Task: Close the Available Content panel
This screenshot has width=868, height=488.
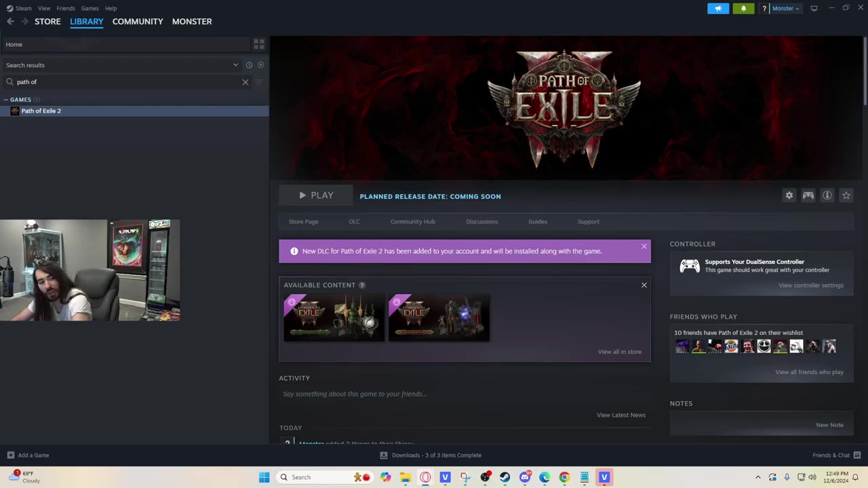Action: tap(644, 285)
